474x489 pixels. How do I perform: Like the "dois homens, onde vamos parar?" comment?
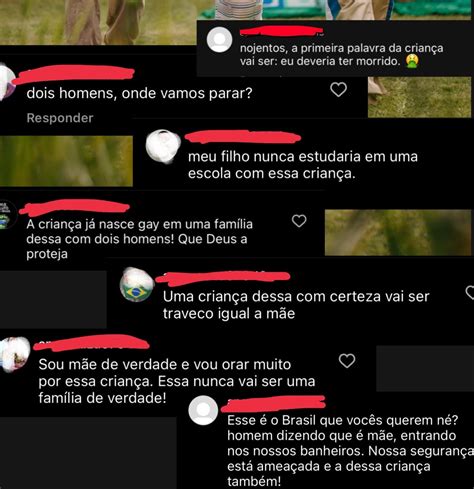click(338, 90)
